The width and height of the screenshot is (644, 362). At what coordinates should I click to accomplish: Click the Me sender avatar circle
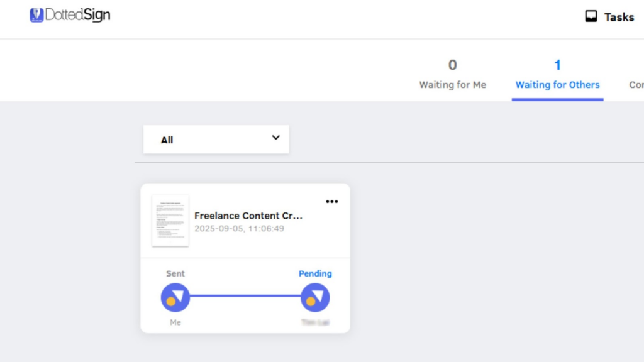tap(175, 297)
